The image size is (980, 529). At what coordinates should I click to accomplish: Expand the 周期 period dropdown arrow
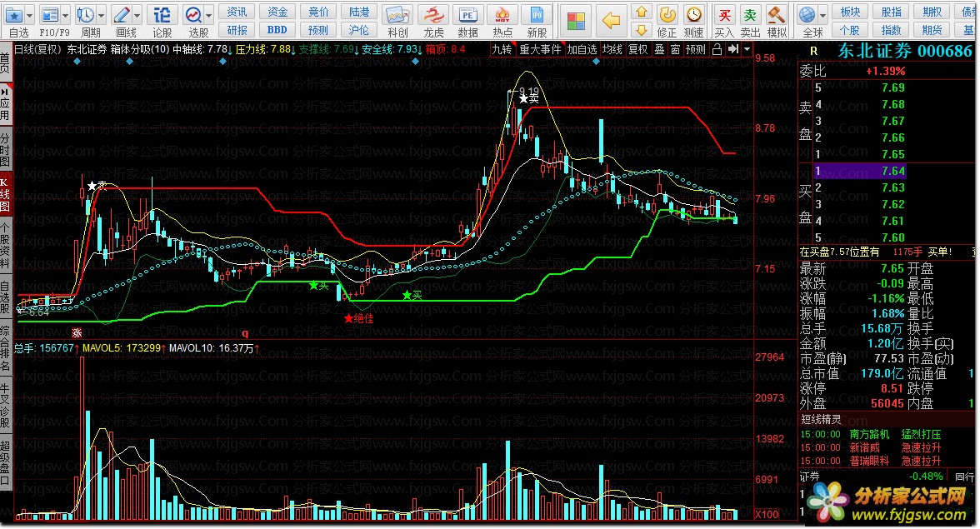(102, 16)
